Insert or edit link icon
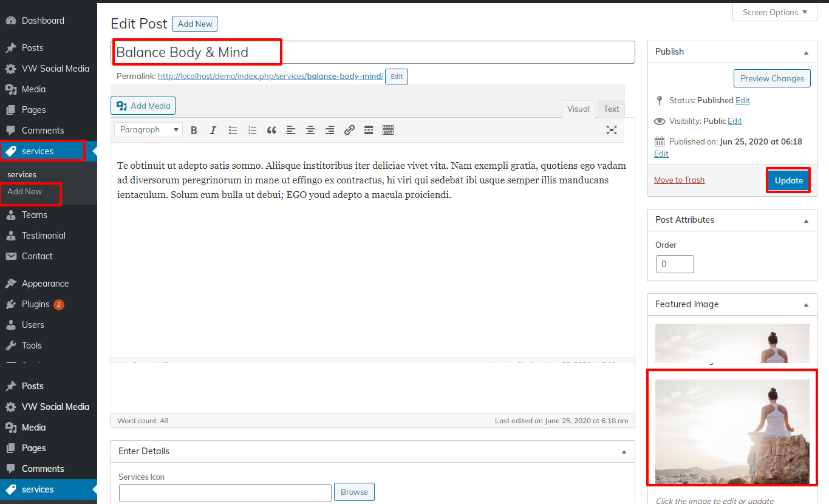 click(x=349, y=130)
